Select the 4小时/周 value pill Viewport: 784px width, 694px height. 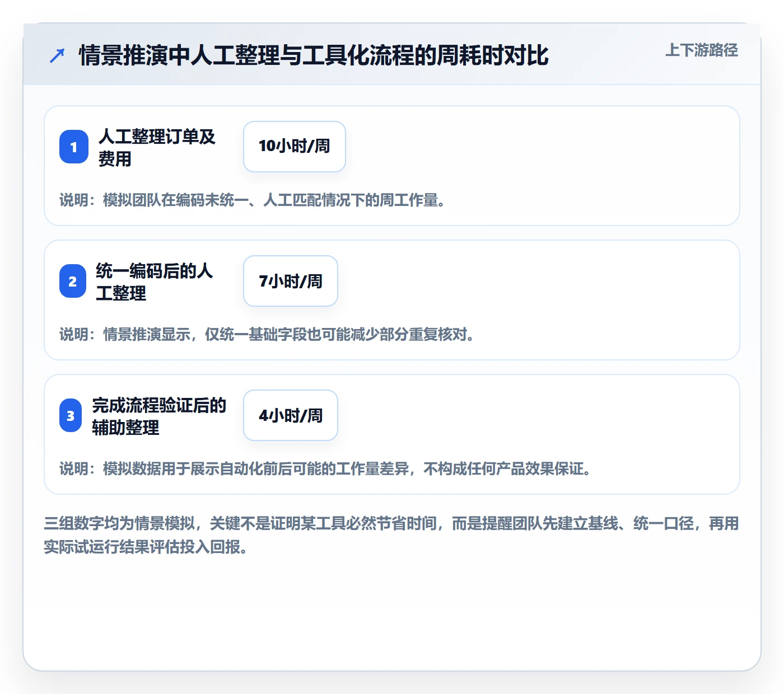pyautogui.click(x=291, y=415)
